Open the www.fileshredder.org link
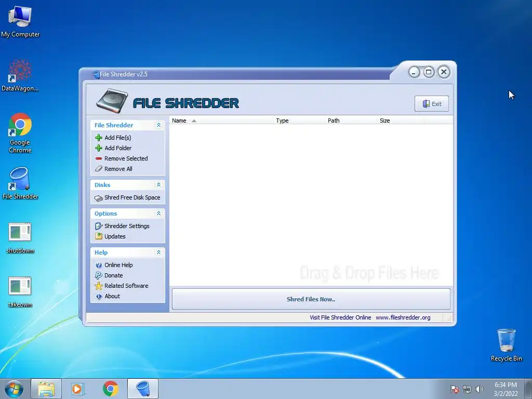 tap(403, 317)
